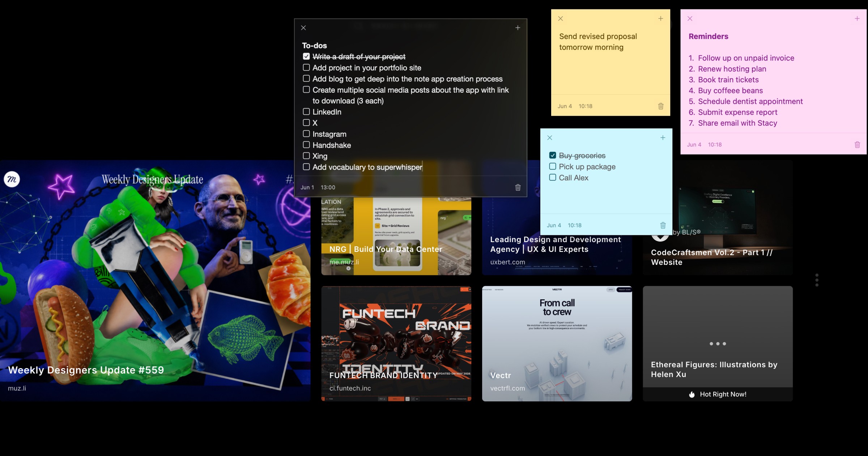Click Follow up on unpaid invoice

(x=746, y=58)
